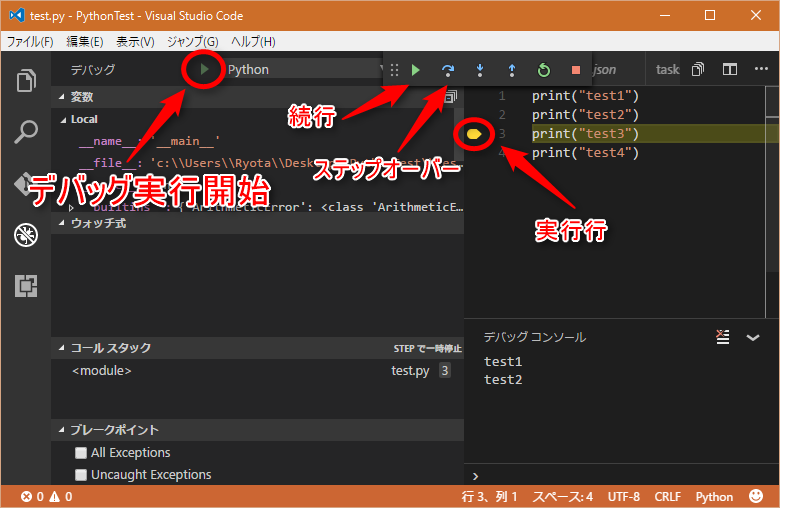Click the test1 output in the debug console

[503, 362]
